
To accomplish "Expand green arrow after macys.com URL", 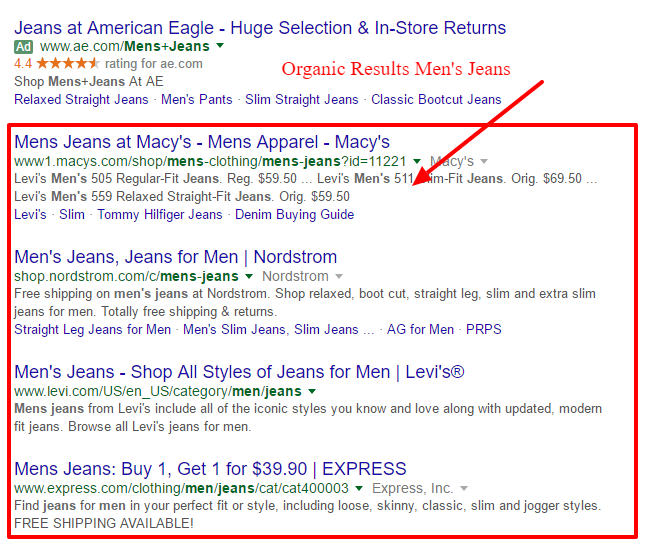I will coord(417,161).
